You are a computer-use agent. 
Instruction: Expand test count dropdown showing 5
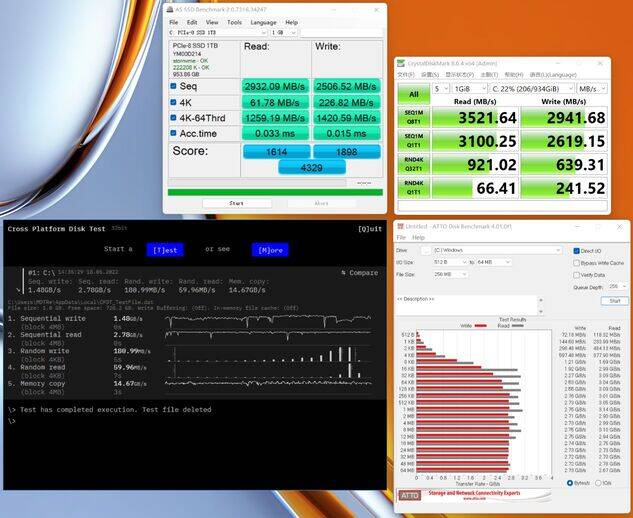coord(441,88)
